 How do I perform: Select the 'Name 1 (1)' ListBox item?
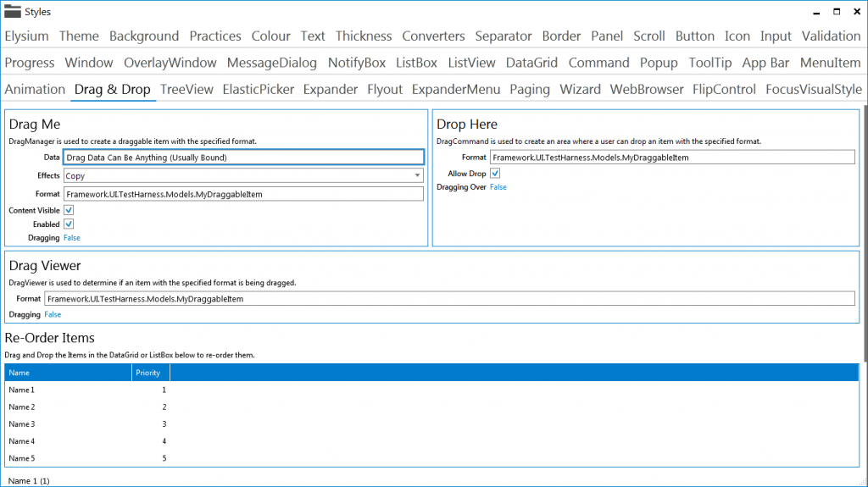coord(29,481)
